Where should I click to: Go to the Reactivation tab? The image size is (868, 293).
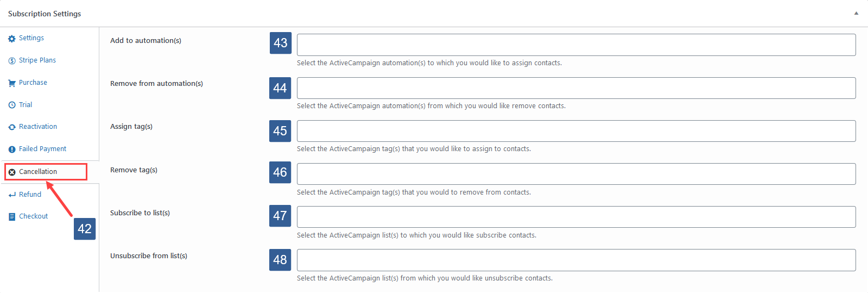[x=38, y=127]
